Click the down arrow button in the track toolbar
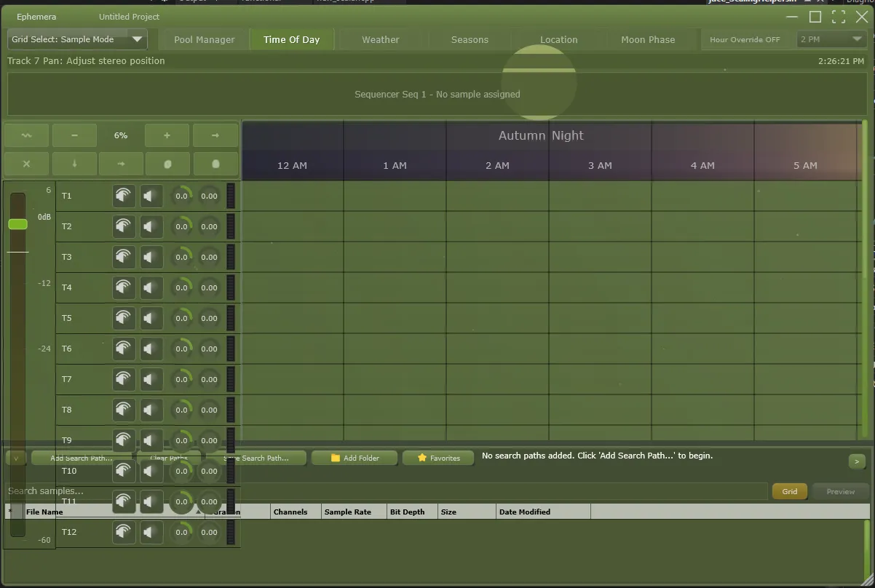The width and height of the screenshot is (875, 588). (74, 164)
